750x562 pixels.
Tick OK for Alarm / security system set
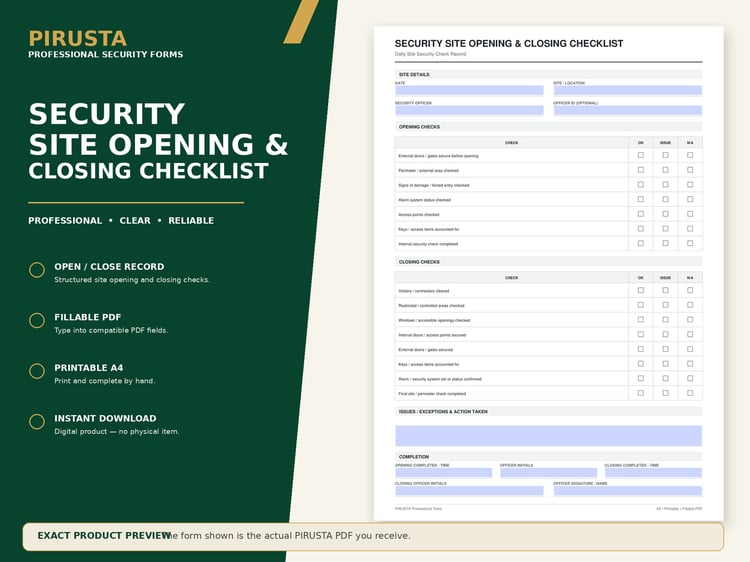pyautogui.click(x=640, y=379)
